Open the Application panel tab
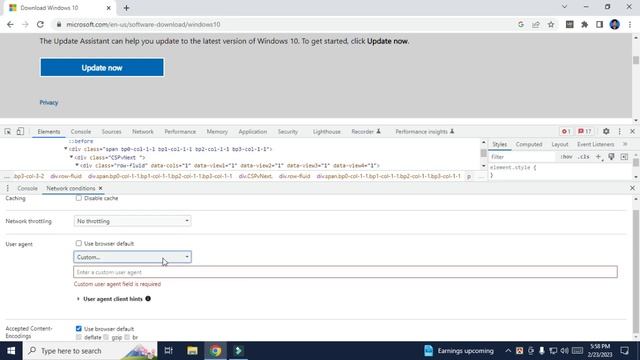This screenshot has height=360, width=640. [x=253, y=131]
